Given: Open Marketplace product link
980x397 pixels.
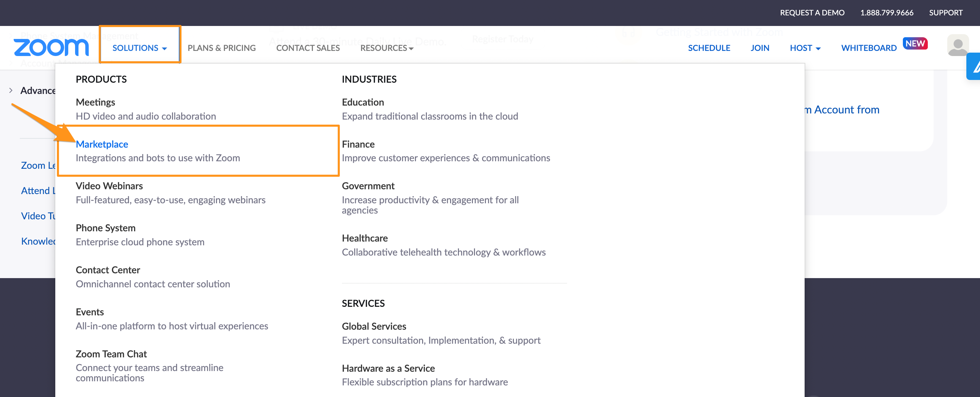Looking at the screenshot, I should [x=102, y=144].
